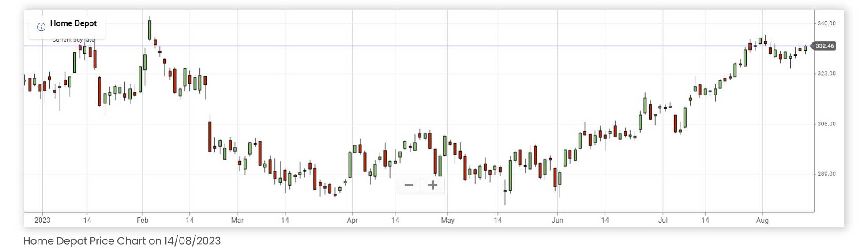Click the 306.00 price axis label
Image resolution: width=868 pixels, height=251 pixels.
(x=827, y=124)
